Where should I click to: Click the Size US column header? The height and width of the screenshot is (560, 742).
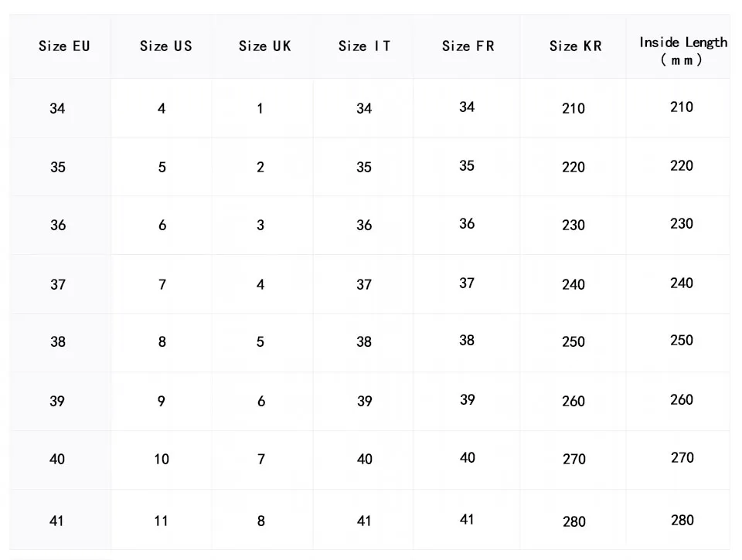coord(165,46)
